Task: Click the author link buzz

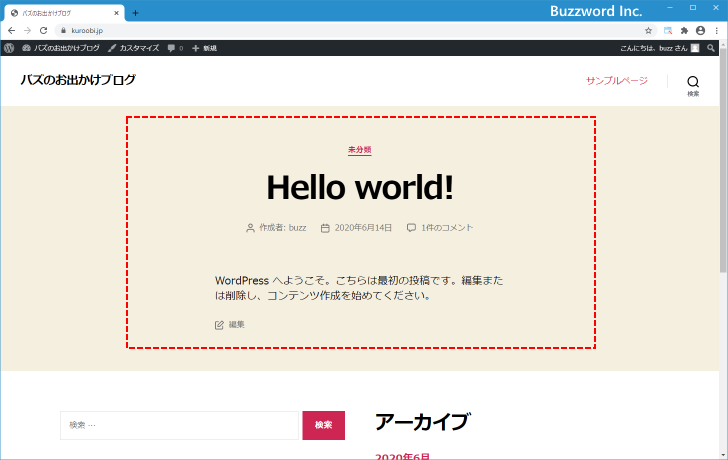Action: pos(298,227)
